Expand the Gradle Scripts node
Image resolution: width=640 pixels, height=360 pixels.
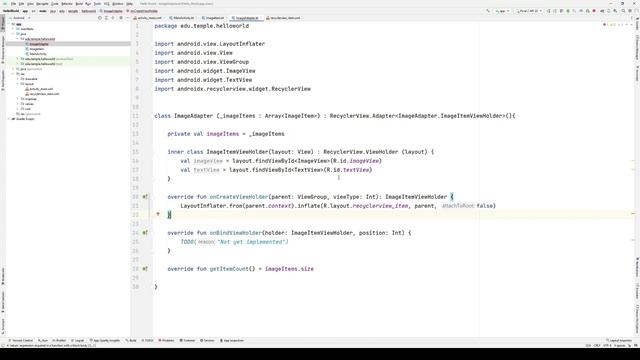pos(8,119)
